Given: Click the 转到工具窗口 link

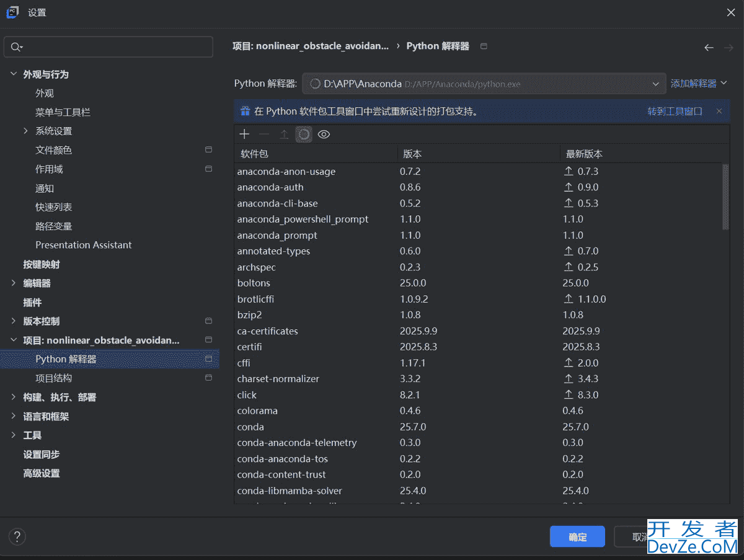Looking at the screenshot, I should 675,112.
